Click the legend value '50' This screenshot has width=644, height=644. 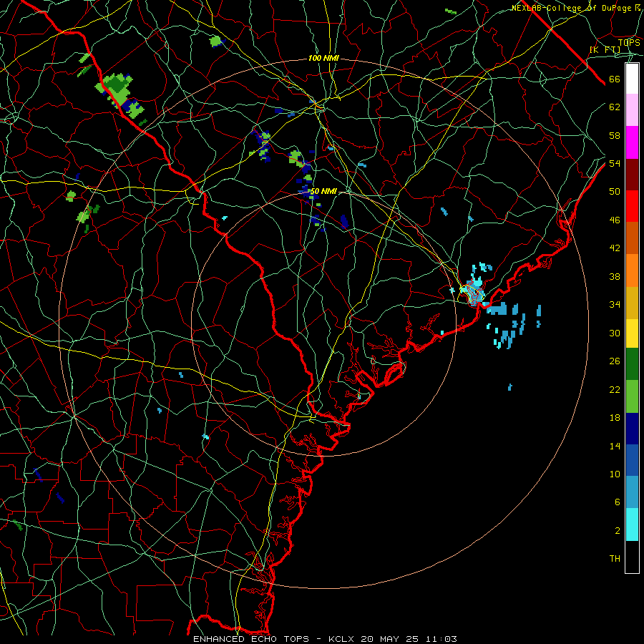(x=615, y=191)
